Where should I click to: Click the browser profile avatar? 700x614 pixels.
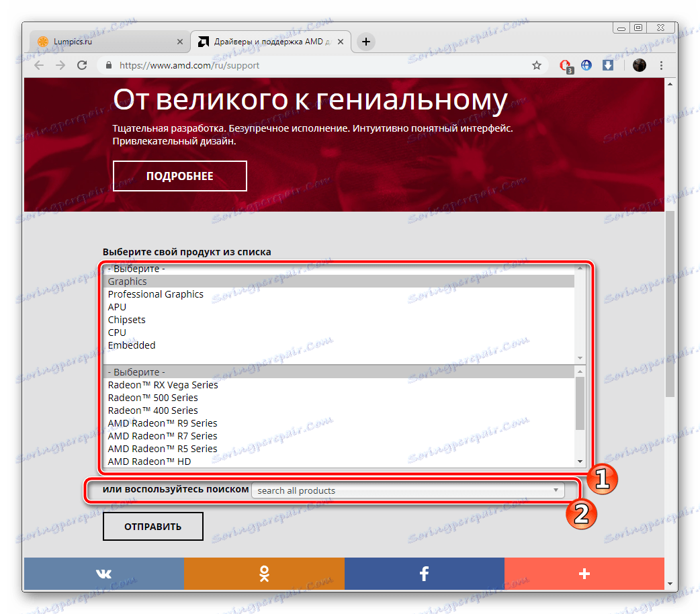tap(639, 65)
